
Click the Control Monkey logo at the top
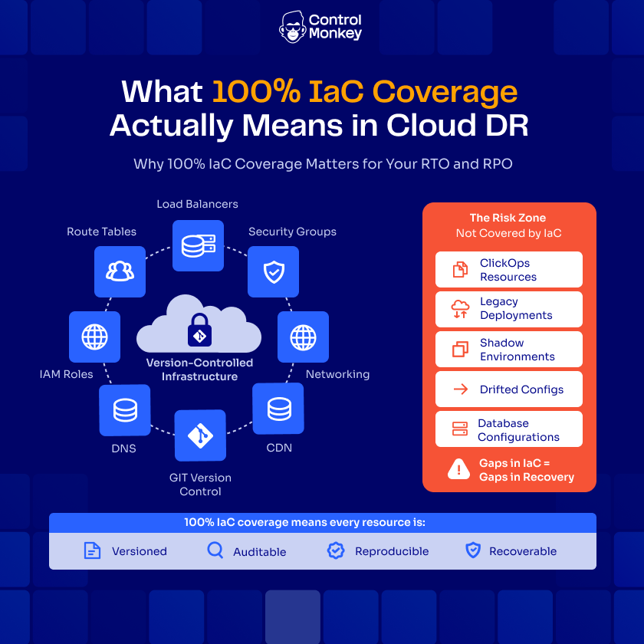click(x=320, y=27)
